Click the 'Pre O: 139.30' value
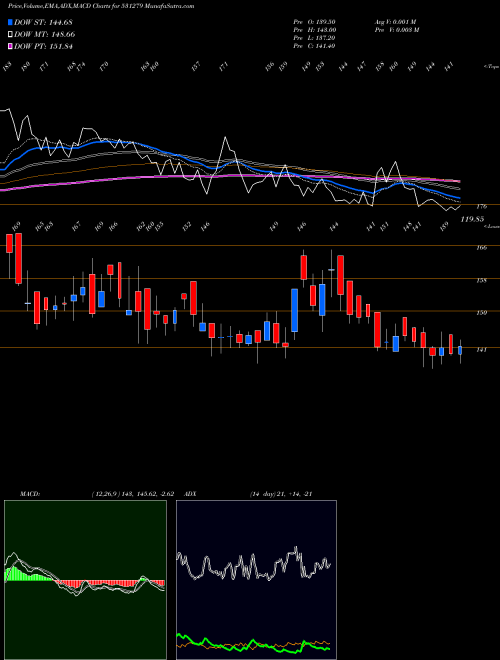This screenshot has width=500, height=660. [314, 22]
